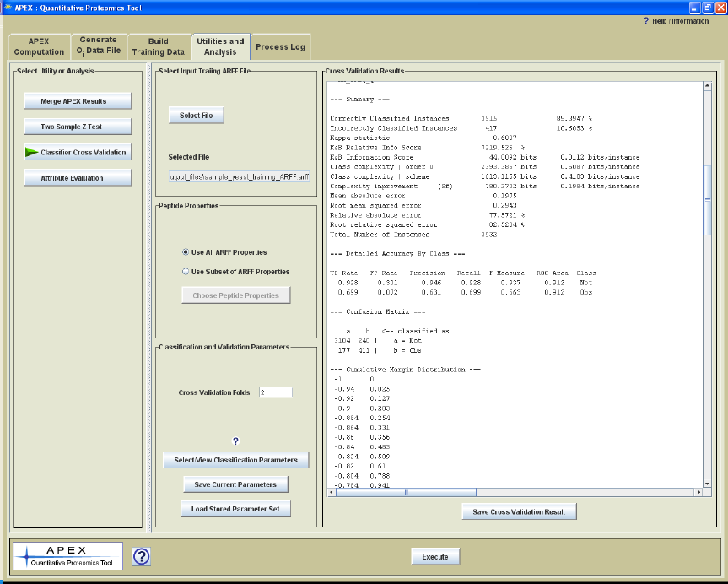Image resolution: width=728 pixels, height=584 pixels.
Task: Click Save Cross Validation Result
Action: pos(520,511)
